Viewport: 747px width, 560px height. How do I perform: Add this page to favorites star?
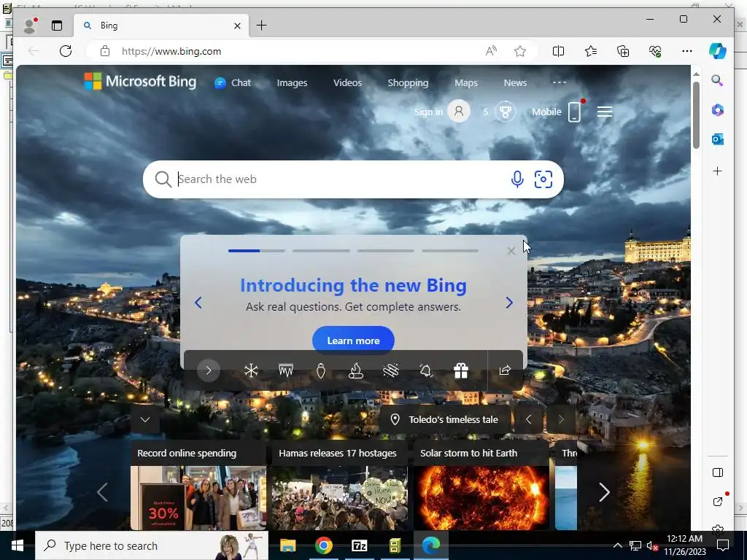pyautogui.click(x=519, y=51)
